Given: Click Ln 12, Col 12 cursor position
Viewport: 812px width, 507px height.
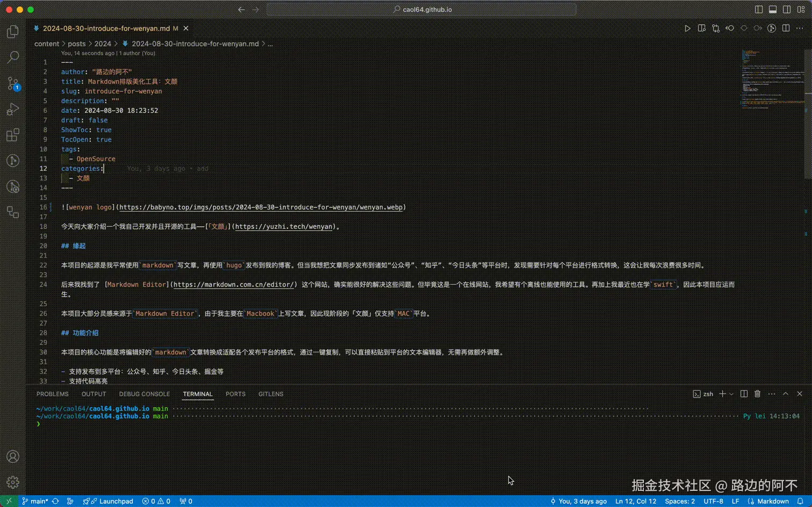Looking at the screenshot, I should pyautogui.click(x=636, y=501).
